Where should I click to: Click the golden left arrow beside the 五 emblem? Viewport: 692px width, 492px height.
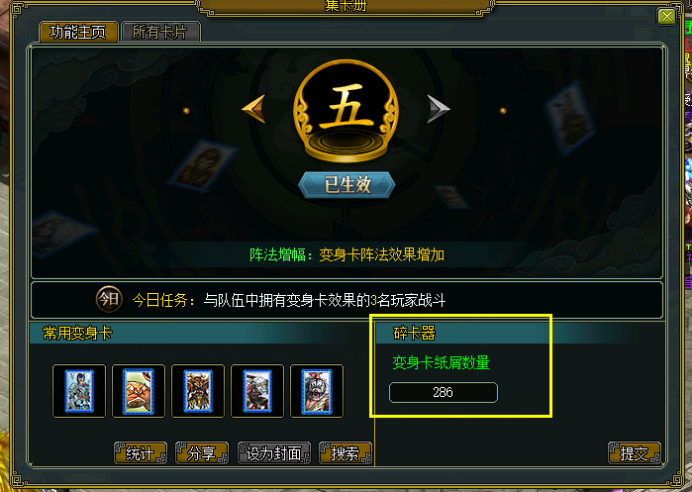[254, 109]
